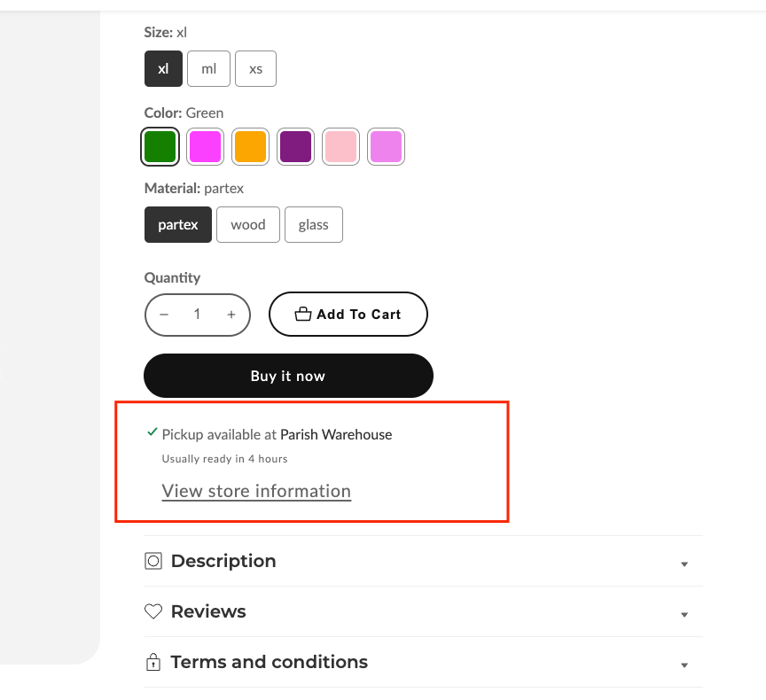Click the Buy it now button
Screen dimensions: 766x700
coord(288,376)
